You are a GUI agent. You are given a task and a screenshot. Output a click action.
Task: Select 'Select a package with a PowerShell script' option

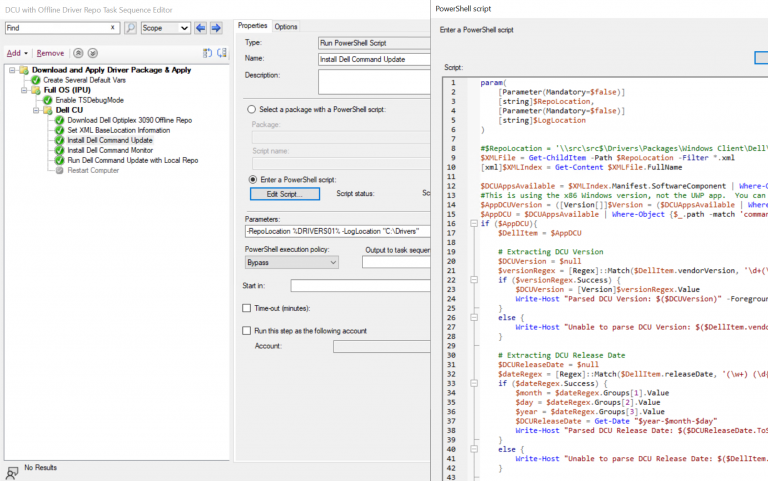click(251, 109)
